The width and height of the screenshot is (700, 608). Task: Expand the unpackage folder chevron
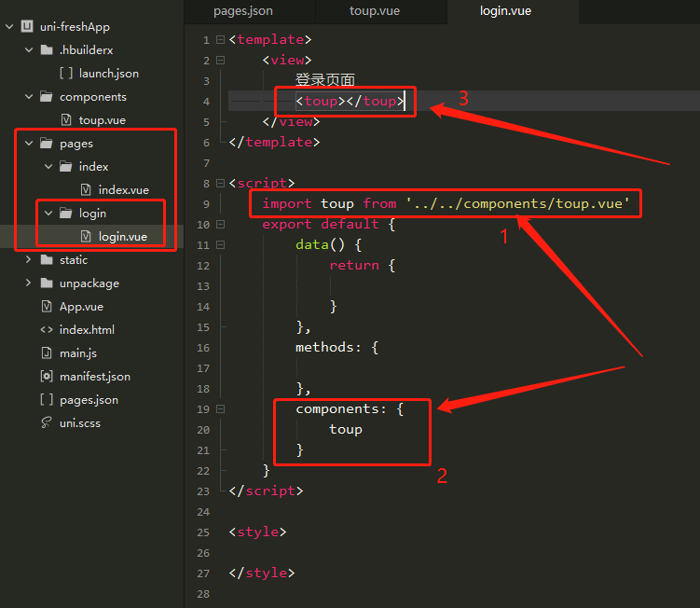[x=29, y=283]
